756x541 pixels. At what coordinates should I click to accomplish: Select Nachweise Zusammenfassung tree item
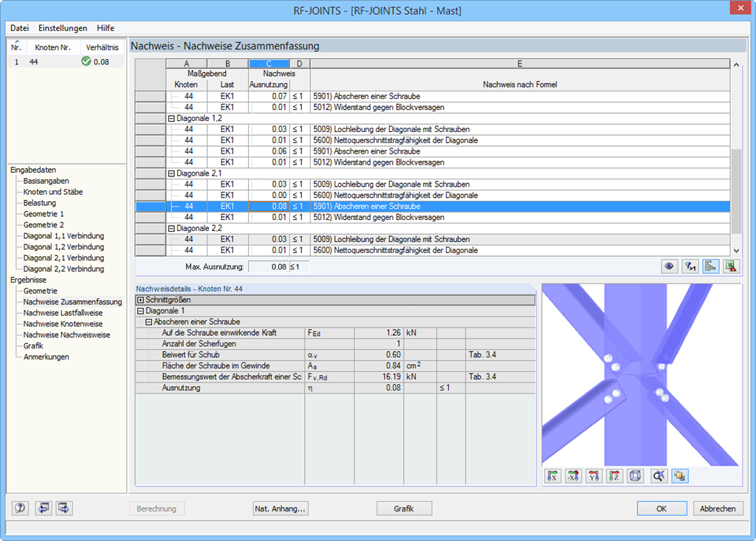[73, 302]
